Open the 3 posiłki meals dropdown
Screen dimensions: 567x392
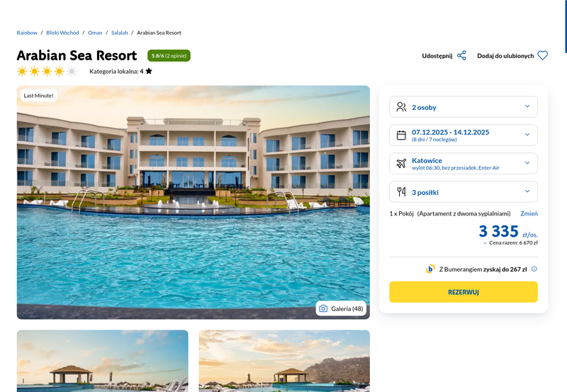(x=464, y=191)
